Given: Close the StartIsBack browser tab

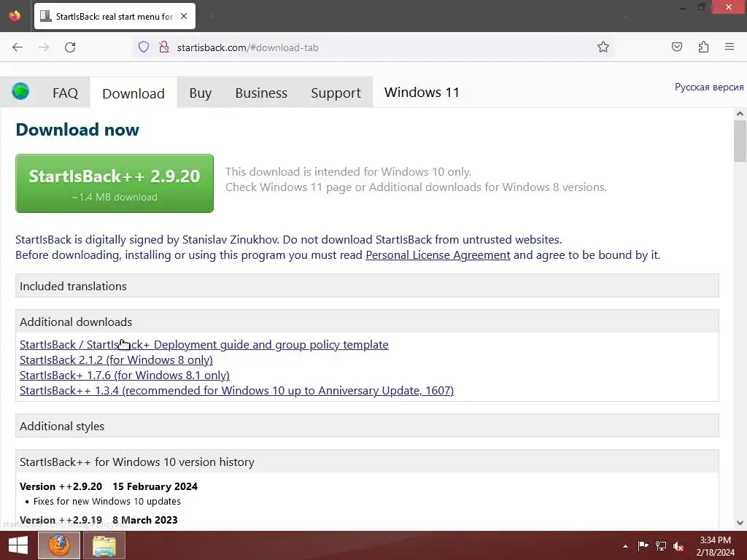Looking at the screenshot, I should click(184, 16).
